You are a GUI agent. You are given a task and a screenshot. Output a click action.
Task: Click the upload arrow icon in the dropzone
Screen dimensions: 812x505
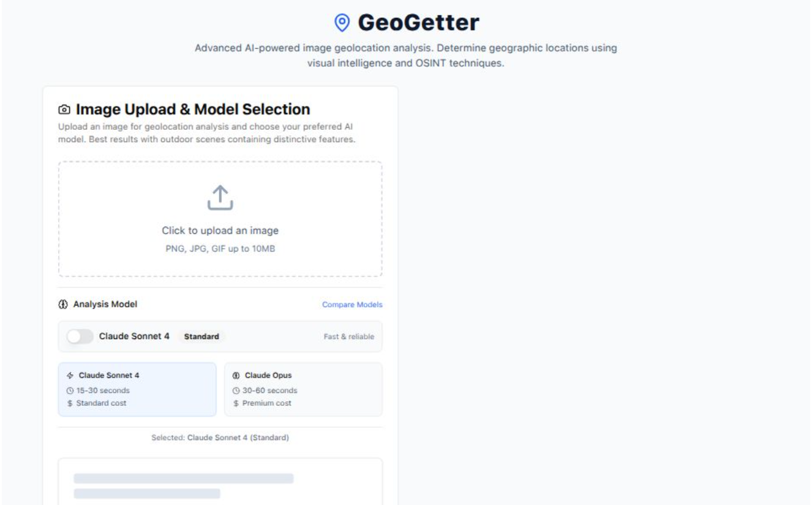tap(220, 198)
